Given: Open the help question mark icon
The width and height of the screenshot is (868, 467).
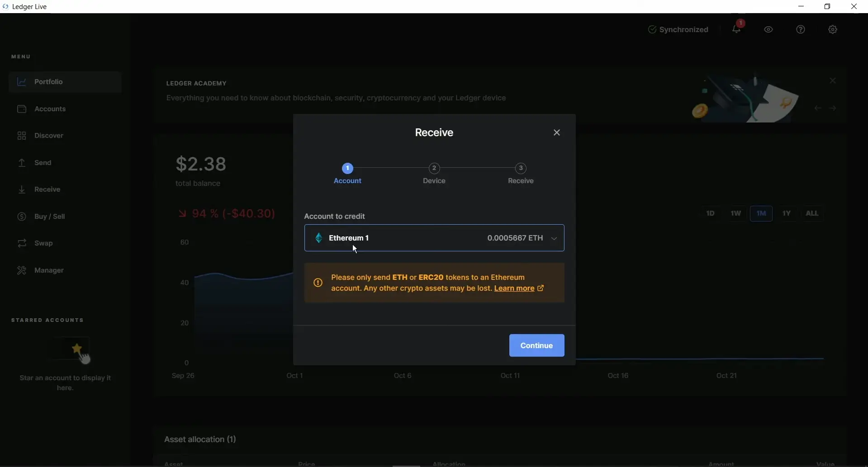Looking at the screenshot, I should 801,29.
